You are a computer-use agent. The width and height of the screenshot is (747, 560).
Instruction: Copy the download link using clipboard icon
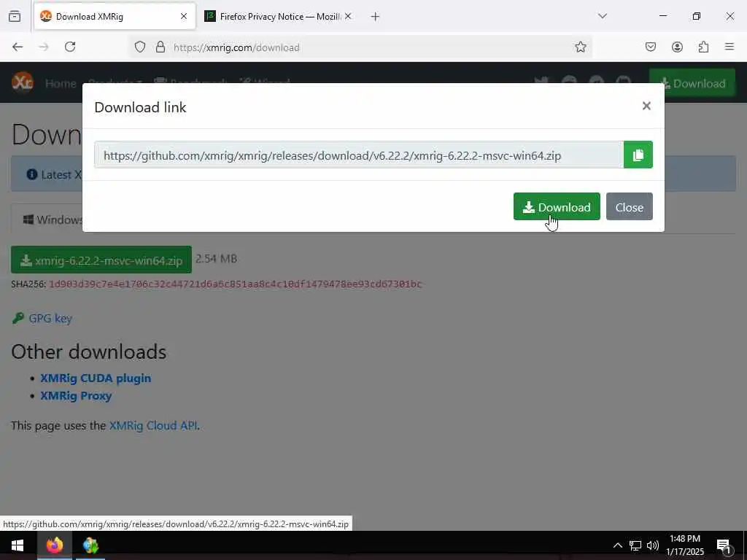(638, 155)
